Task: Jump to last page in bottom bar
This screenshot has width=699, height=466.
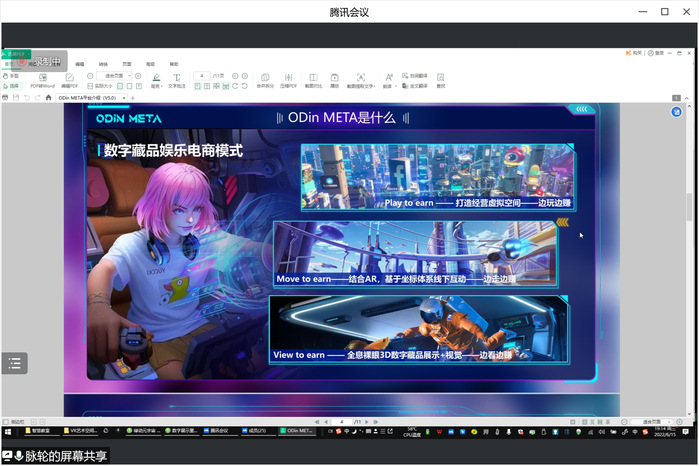Action: (375, 422)
